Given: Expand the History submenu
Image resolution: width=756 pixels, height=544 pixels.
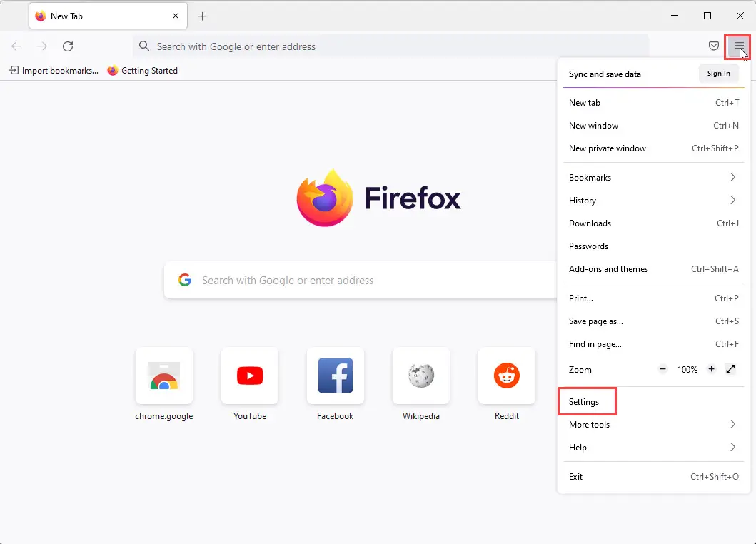Looking at the screenshot, I should tap(653, 200).
